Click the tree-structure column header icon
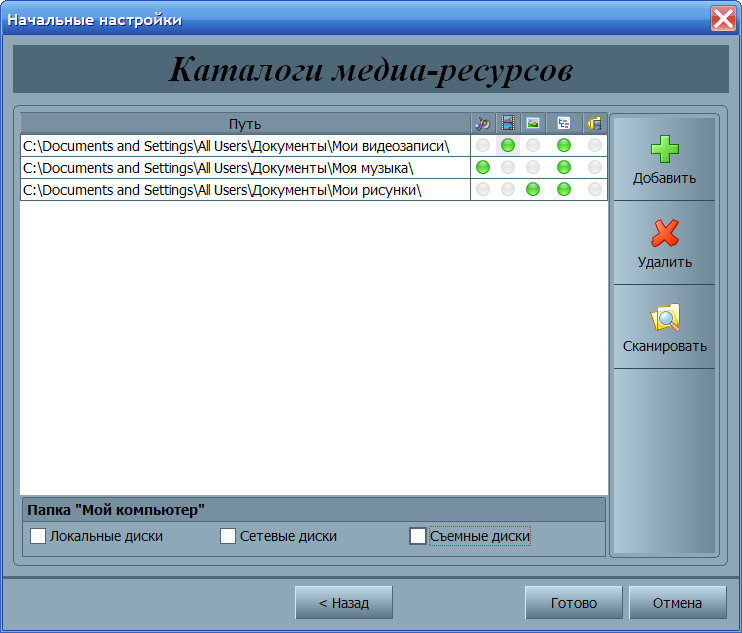This screenshot has height=633, width=742. 564,124
